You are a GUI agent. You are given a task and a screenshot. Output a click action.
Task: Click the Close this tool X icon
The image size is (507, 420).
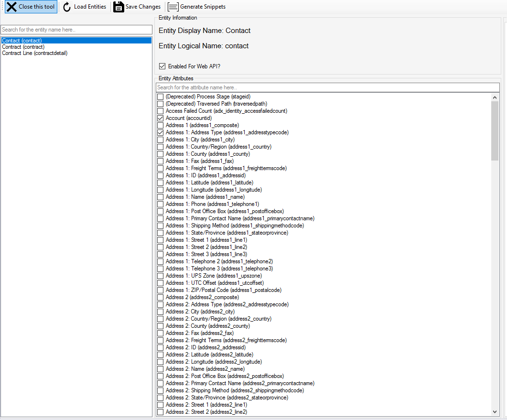click(x=11, y=7)
